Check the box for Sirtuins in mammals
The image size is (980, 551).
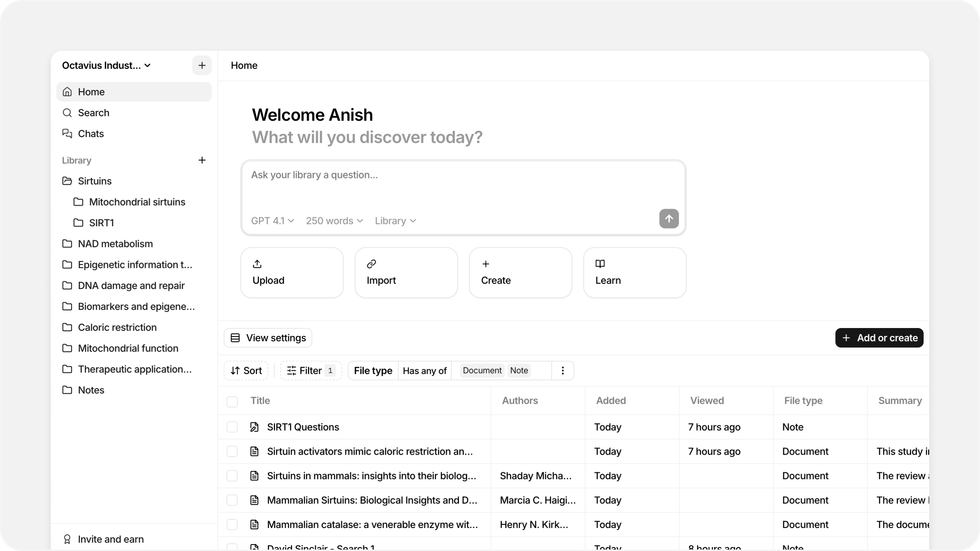point(232,476)
